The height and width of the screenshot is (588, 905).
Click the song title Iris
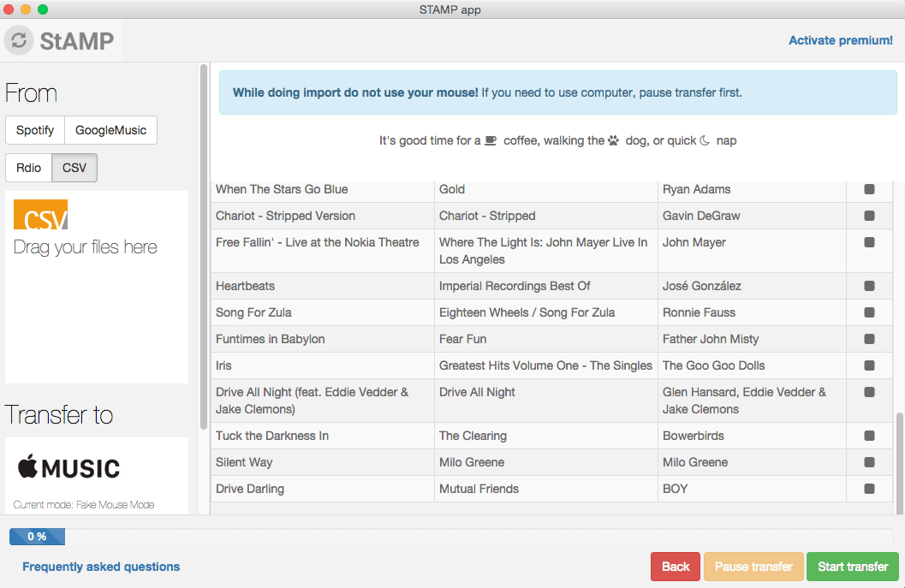coord(223,365)
